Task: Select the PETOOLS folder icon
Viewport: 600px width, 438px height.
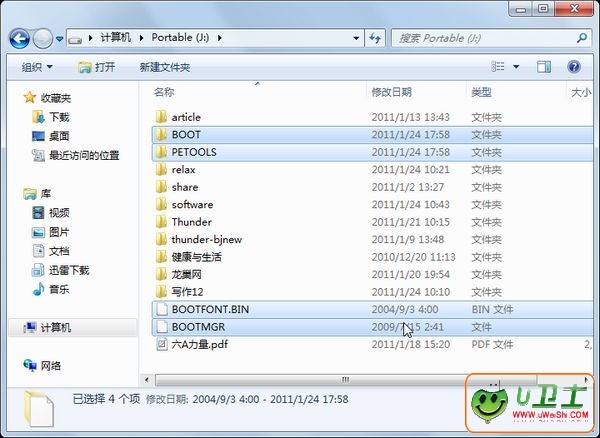Action: 161,152
